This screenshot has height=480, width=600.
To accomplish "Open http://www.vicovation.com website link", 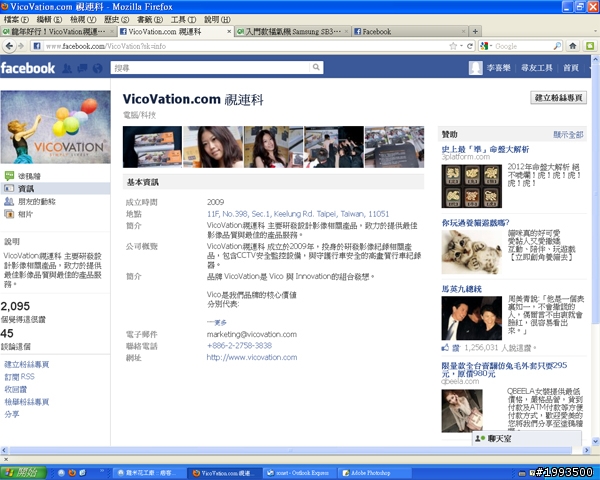I will click(x=252, y=357).
